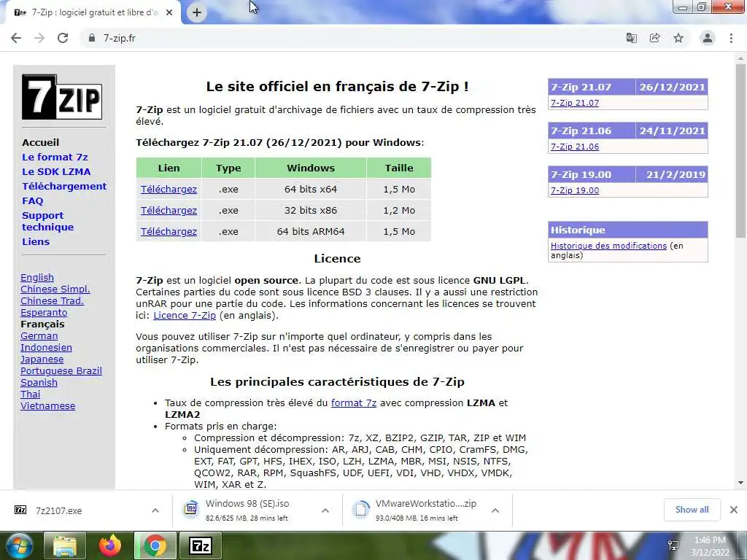This screenshot has width=747, height=560.
Task: Open Le SDK LZMA page
Action: pos(56,171)
